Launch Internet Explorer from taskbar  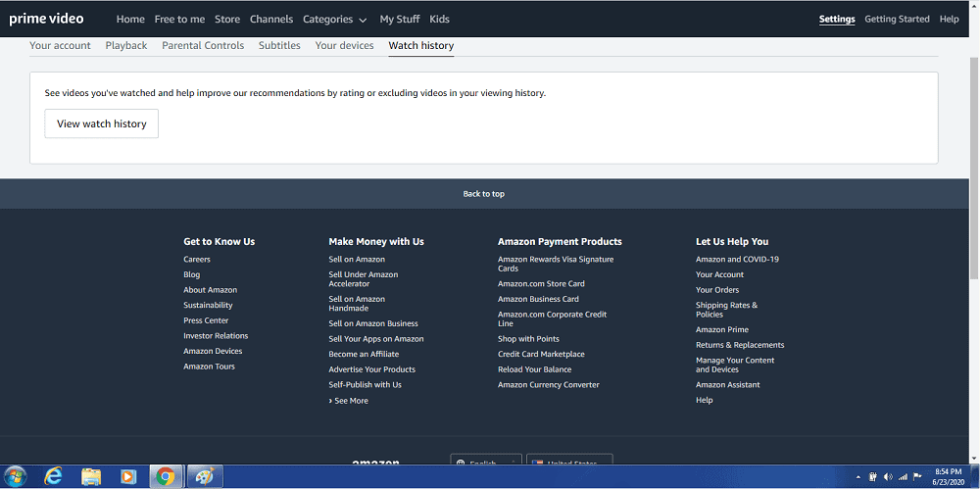[x=54, y=477]
